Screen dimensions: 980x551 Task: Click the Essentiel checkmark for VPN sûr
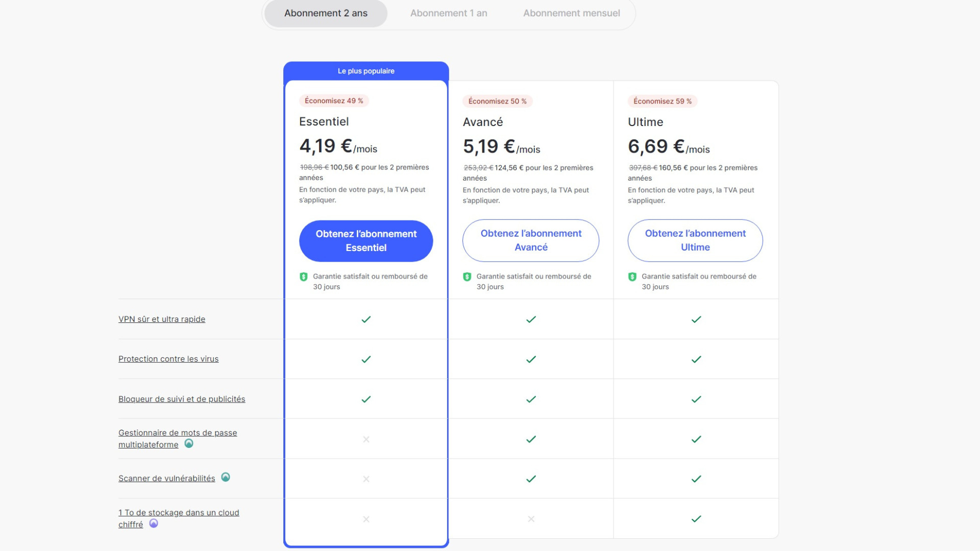(366, 319)
